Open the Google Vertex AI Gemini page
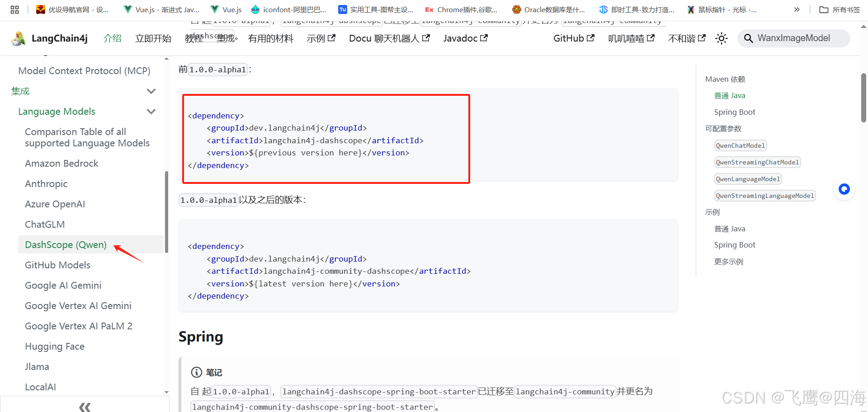 [x=78, y=306]
